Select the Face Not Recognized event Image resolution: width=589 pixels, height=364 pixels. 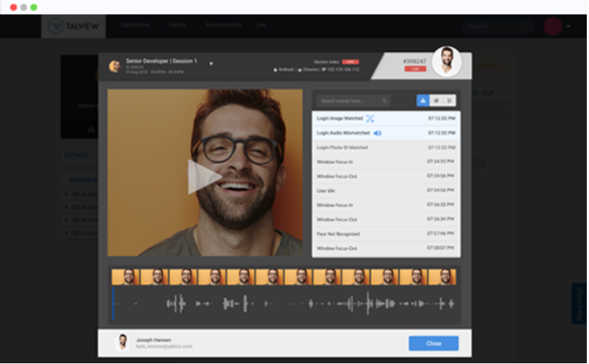coord(386,234)
